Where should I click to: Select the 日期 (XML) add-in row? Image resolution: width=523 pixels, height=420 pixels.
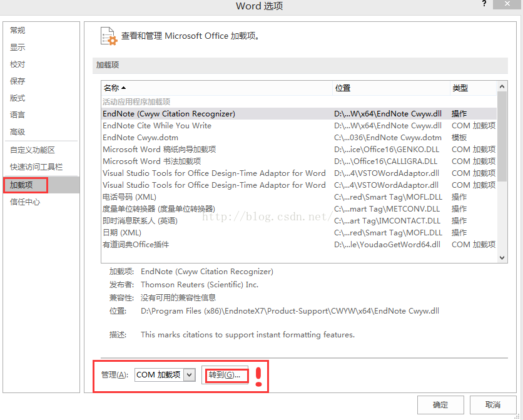[x=299, y=233]
